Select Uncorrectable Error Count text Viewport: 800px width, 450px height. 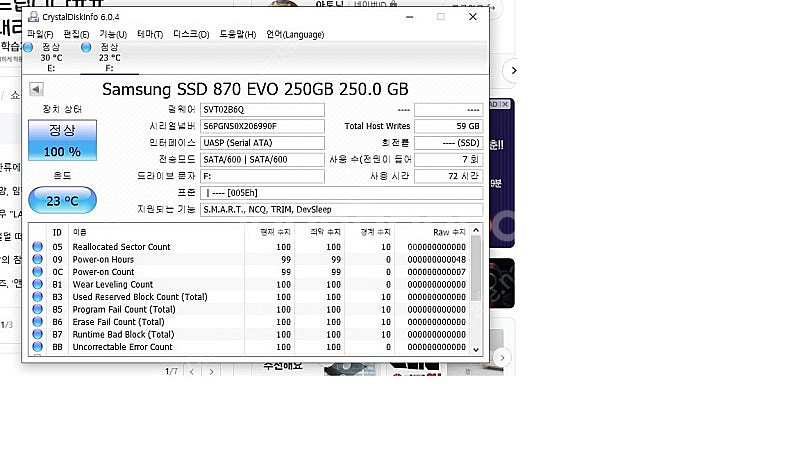[122, 347]
